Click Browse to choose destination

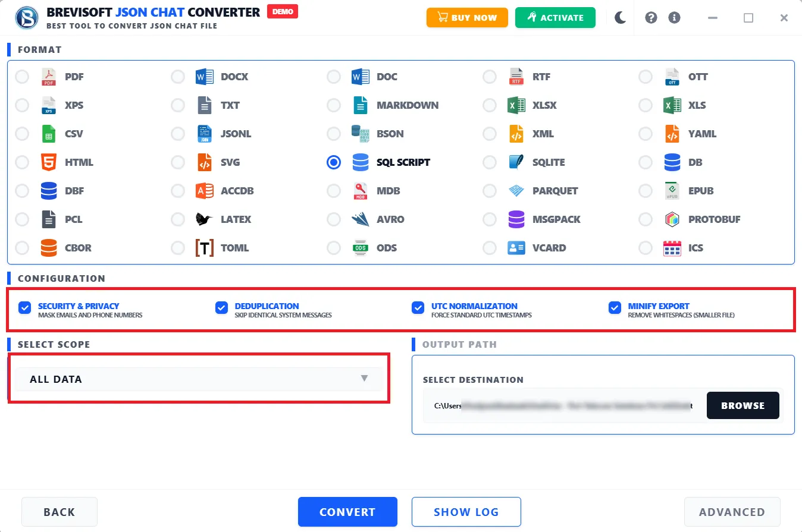(743, 405)
